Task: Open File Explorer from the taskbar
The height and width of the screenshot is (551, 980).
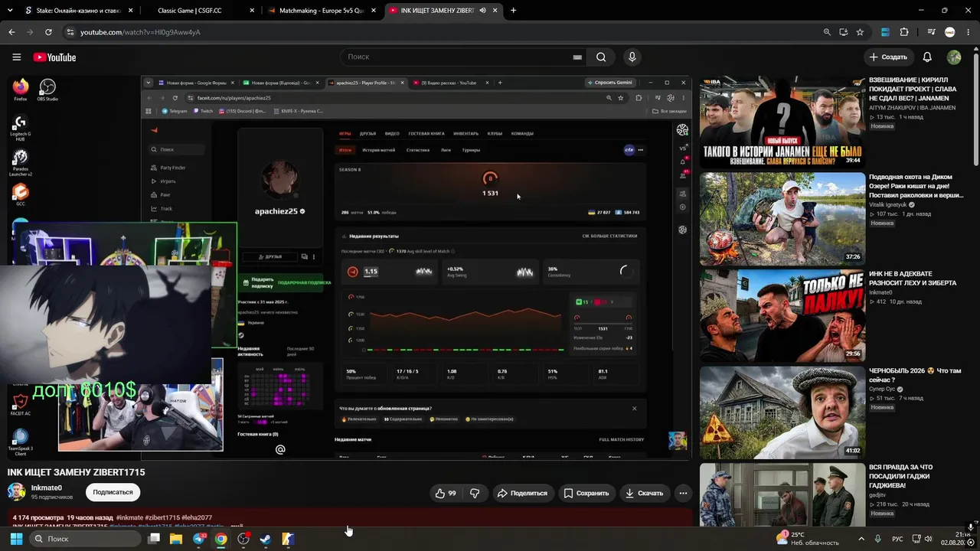Action: [176, 539]
